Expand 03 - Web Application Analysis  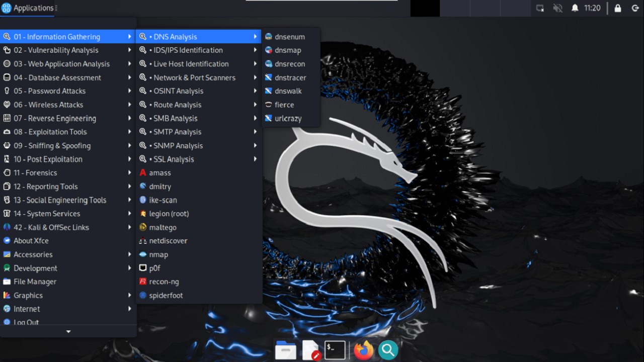point(68,64)
